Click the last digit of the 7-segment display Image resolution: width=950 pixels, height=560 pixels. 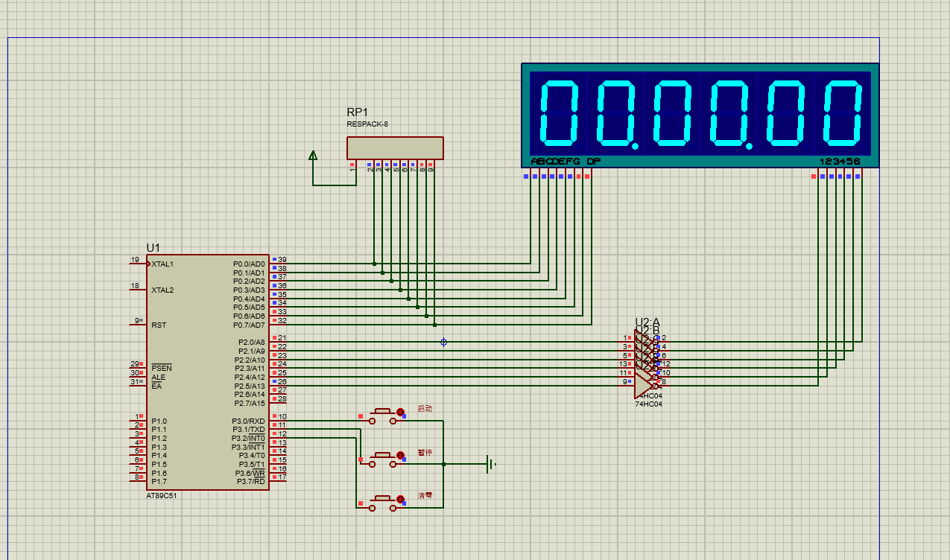click(842, 112)
